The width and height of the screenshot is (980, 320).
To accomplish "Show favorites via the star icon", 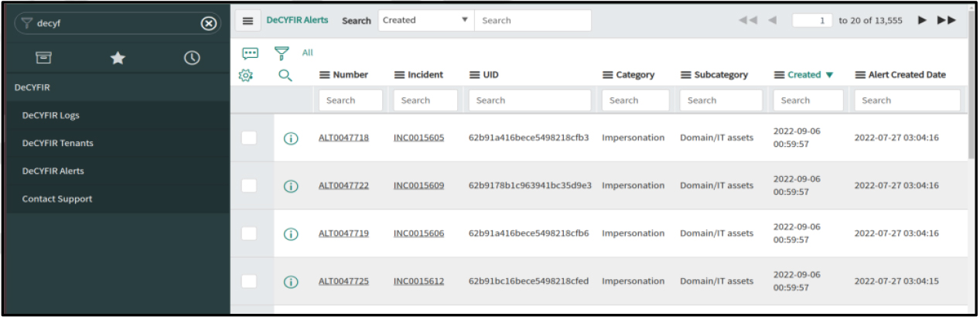I will click(x=118, y=58).
